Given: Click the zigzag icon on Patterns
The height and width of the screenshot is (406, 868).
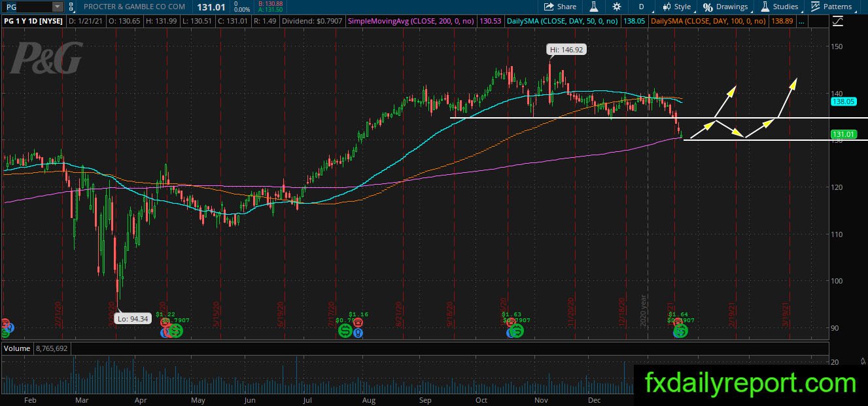Looking at the screenshot, I should click(815, 7).
